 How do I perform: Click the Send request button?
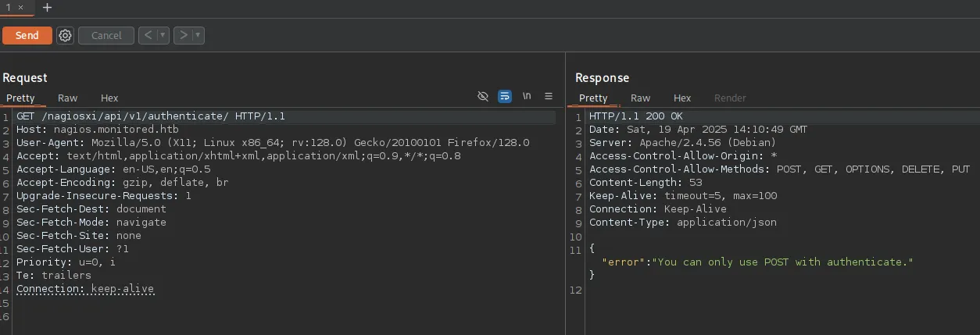coord(27,35)
